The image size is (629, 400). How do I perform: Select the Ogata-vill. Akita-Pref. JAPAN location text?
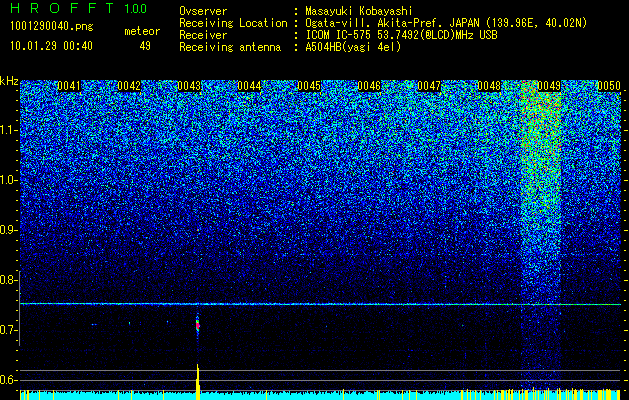[446, 23]
